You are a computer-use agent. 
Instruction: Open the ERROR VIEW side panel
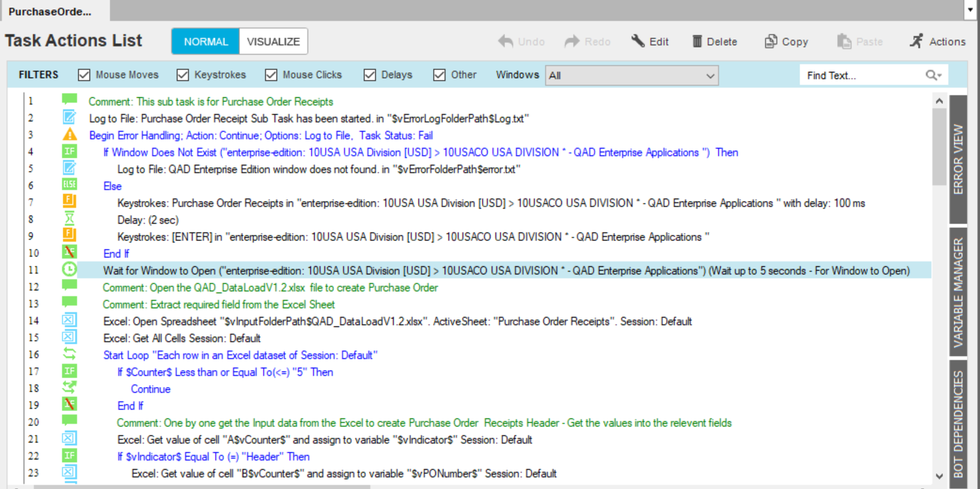(x=958, y=160)
